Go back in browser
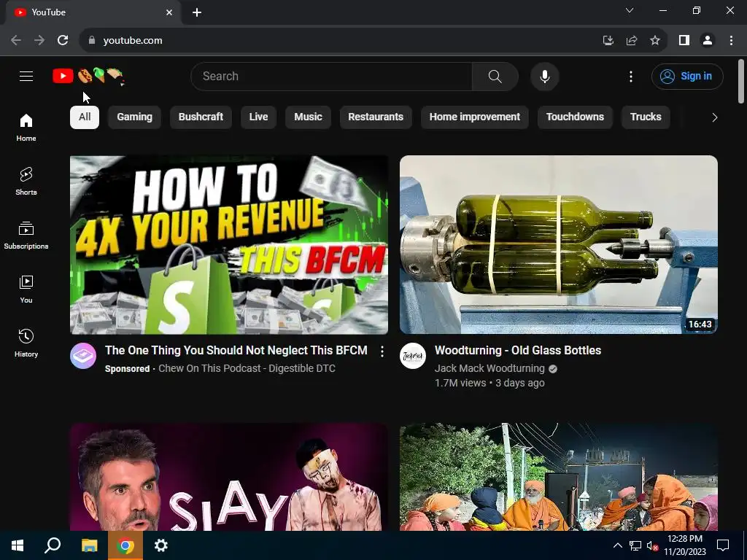 16,41
